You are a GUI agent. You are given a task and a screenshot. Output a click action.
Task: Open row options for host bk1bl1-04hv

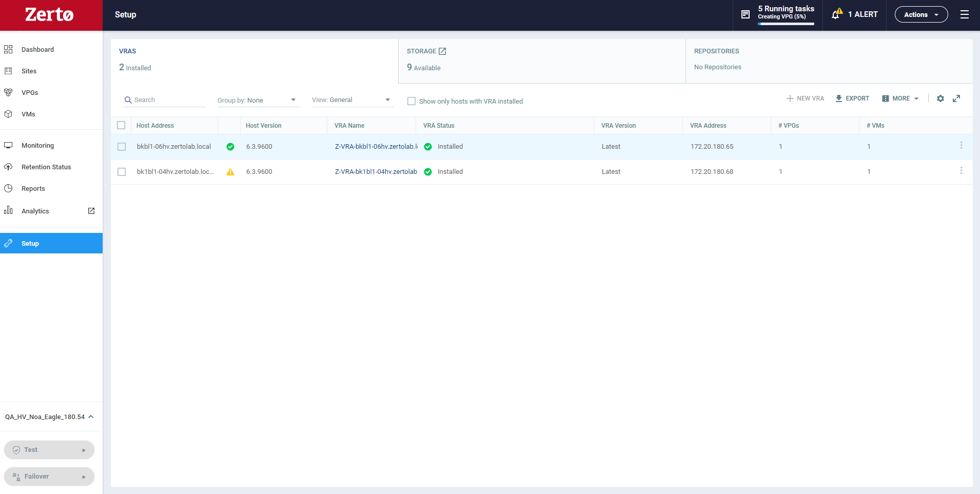click(x=961, y=170)
